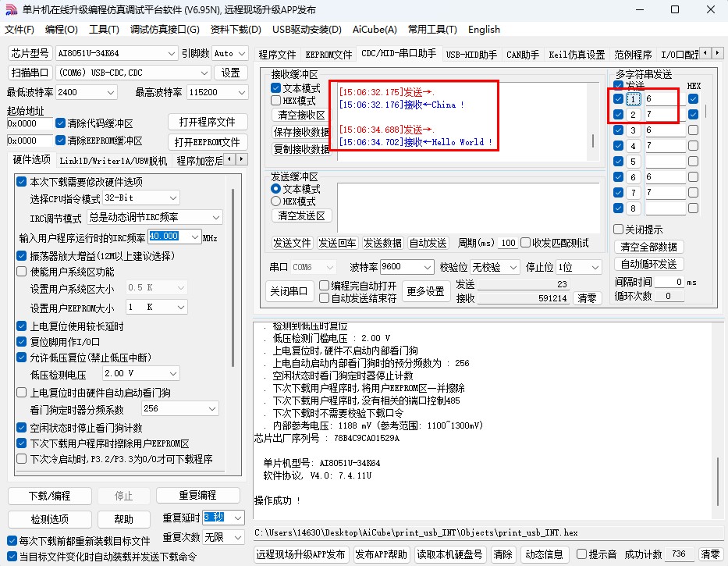Expand the 校验位 无校验 dropdown
This screenshot has width=728, height=566.
click(x=513, y=267)
